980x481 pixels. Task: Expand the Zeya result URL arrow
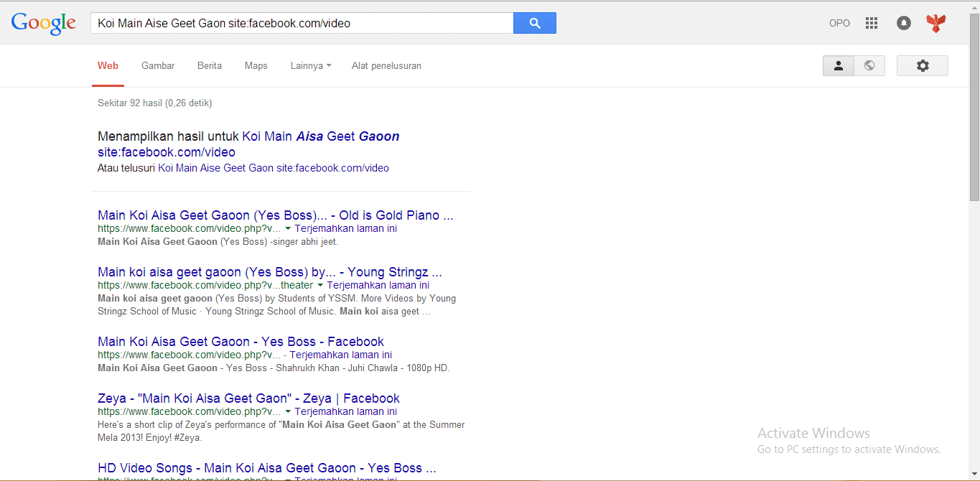[x=288, y=412]
